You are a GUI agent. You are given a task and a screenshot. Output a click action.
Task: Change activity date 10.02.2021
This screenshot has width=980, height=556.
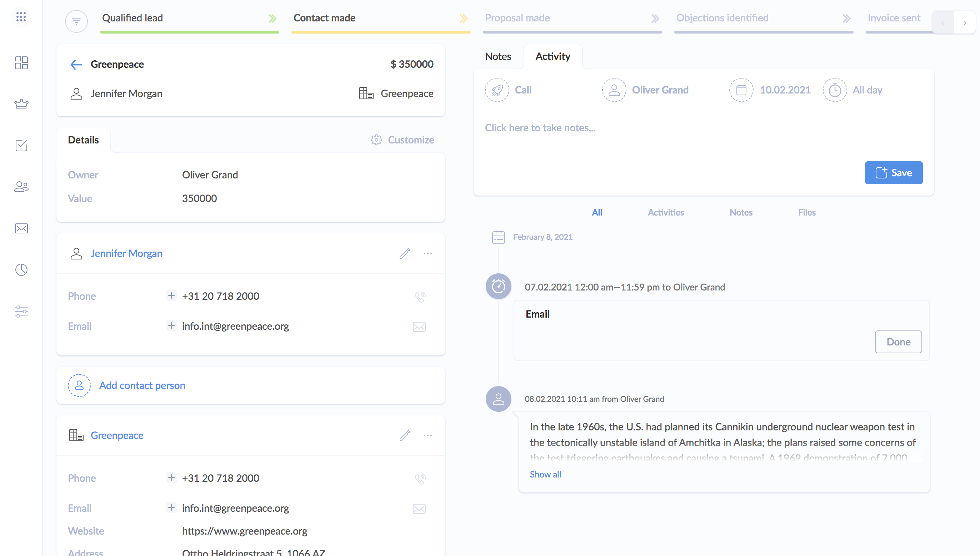click(784, 90)
